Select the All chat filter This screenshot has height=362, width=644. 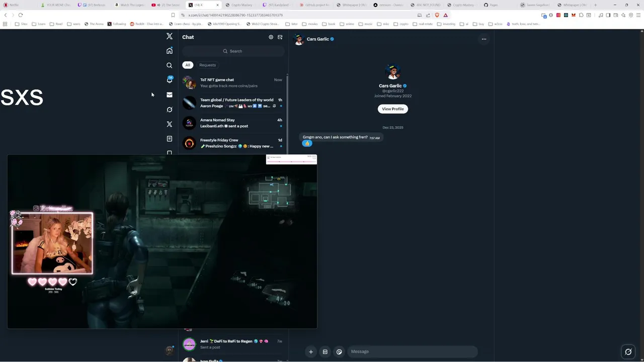(188, 65)
